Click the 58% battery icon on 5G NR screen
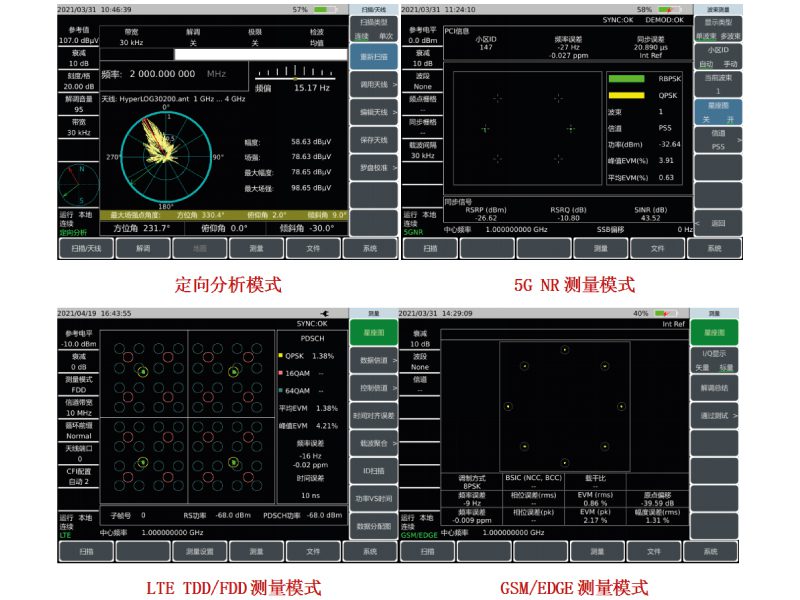The width and height of the screenshot is (800, 600). pos(669,9)
